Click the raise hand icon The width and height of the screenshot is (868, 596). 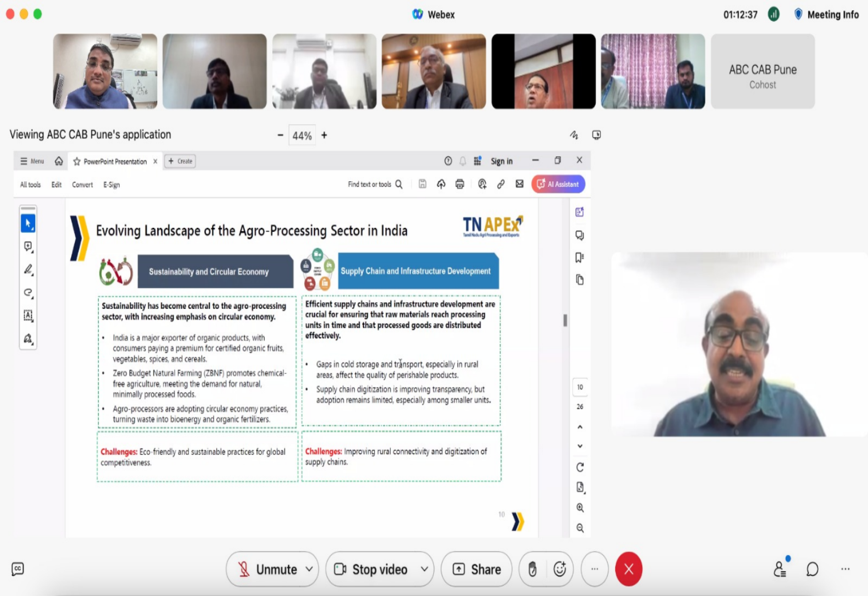coord(532,569)
